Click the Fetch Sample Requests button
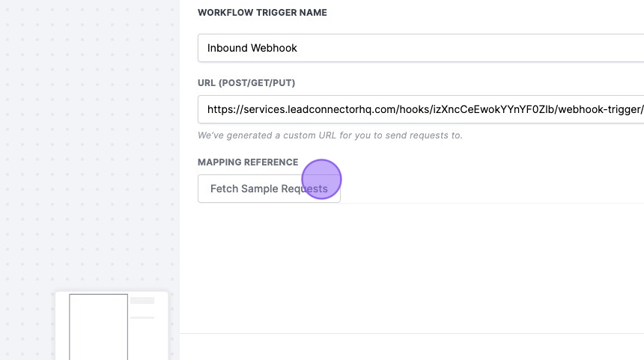This screenshot has height=360, width=644. pyautogui.click(x=269, y=189)
